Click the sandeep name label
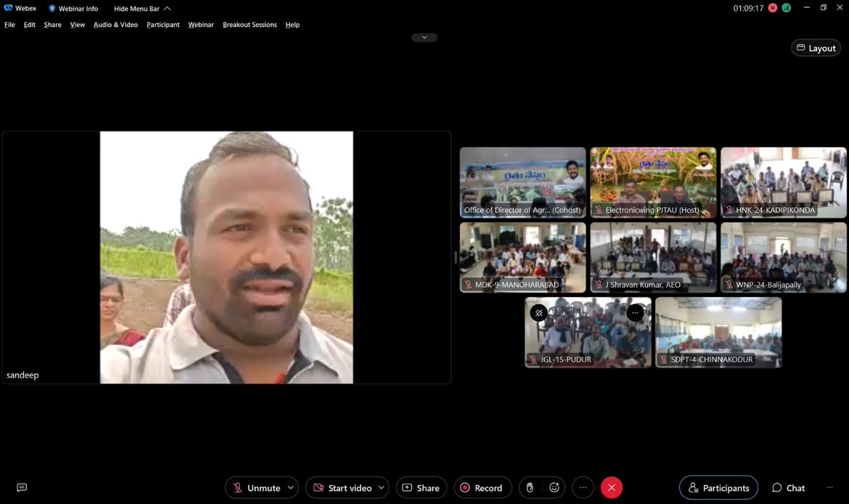 tap(23, 375)
